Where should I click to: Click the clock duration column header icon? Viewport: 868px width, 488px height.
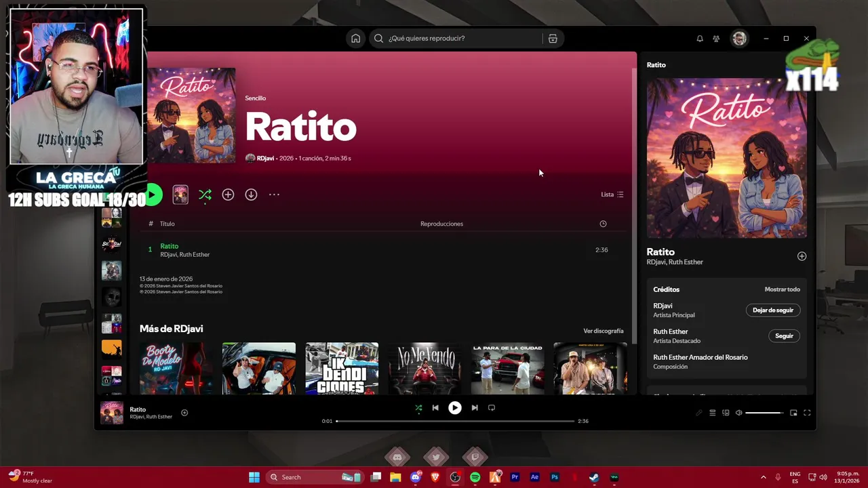(603, 224)
